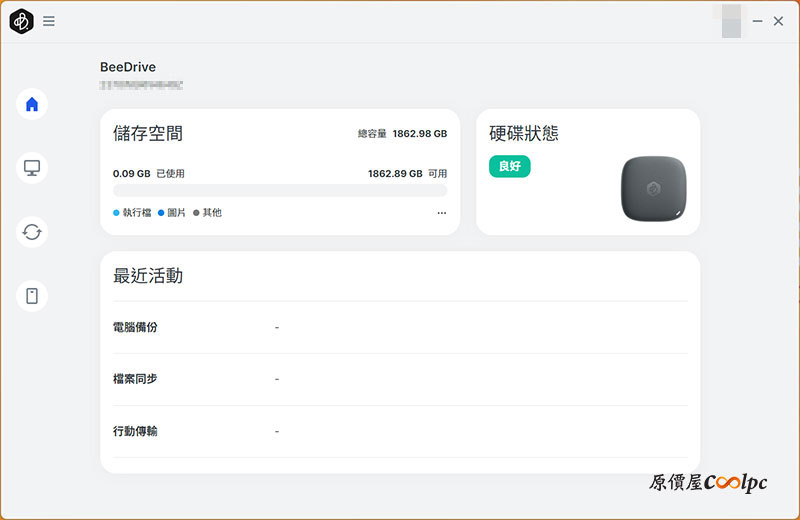Screen dimensions: 800x520
Task: Open the hamburger menu
Action: pyautogui.click(x=49, y=21)
